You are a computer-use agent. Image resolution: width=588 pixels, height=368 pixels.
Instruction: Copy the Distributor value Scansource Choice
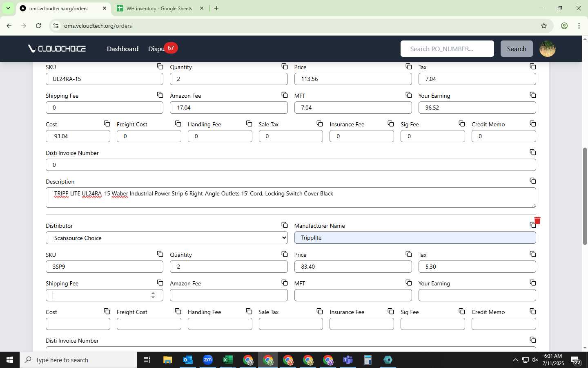coord(285,225)
